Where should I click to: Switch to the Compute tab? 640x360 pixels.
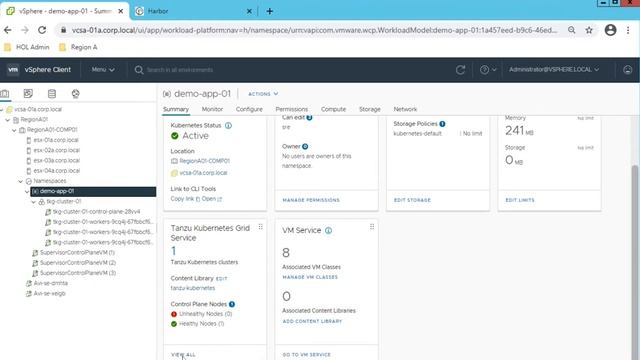(333, 109)
